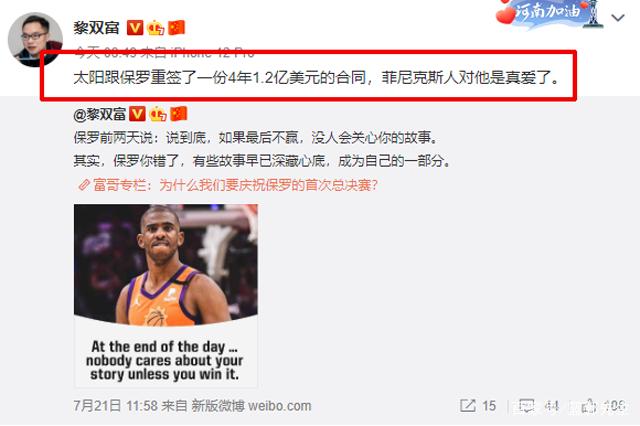Image resolution: width=640 pixels, height=426 pixels.
Task: Open the 7月21日 11:58 timestamp link
Action: (116, 406)
